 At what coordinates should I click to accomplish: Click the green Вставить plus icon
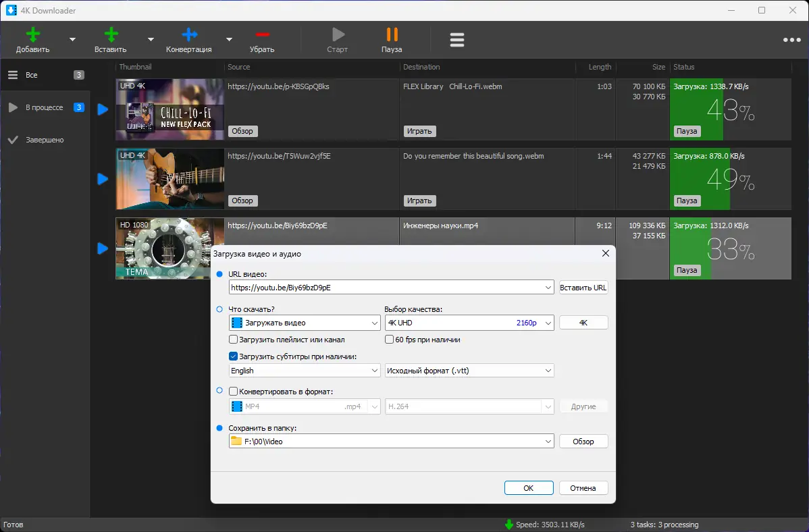pos(111,34)
